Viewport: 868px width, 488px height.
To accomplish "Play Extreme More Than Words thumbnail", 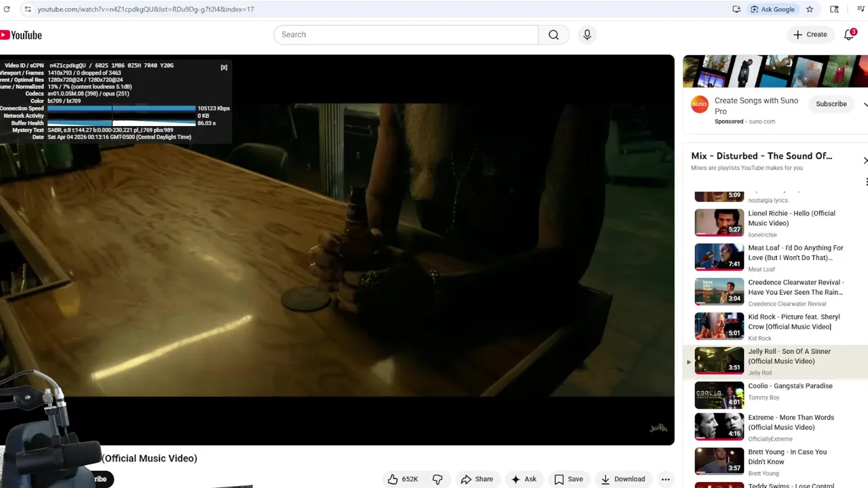I will pyautogui.click(x=719, y=426).
